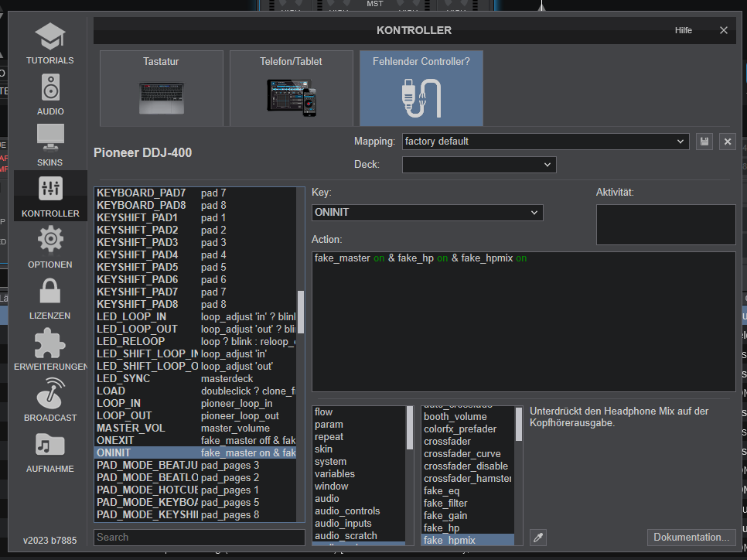Click the category list scrollbar thumb
Image resolution: width=747 pixels, height=560 pixels.
point(410,428)
